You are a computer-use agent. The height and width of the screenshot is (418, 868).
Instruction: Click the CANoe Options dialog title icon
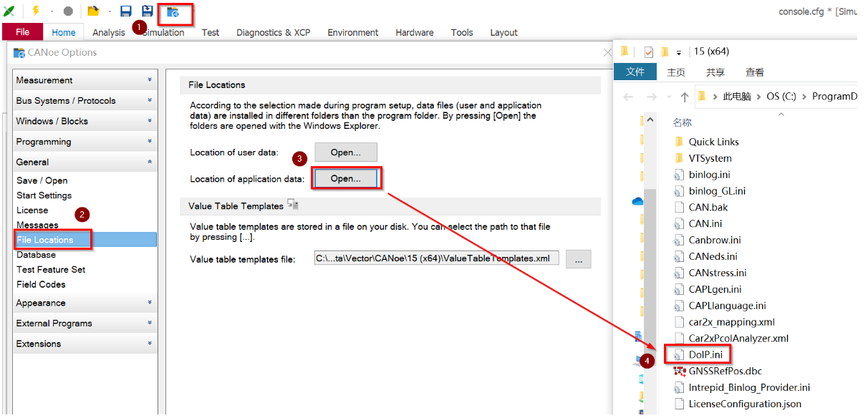click(x=19, y=52)
